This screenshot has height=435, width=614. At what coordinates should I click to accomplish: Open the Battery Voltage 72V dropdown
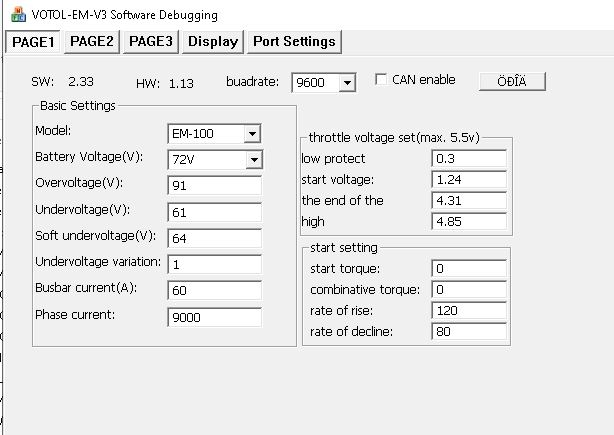pos(253,160)
